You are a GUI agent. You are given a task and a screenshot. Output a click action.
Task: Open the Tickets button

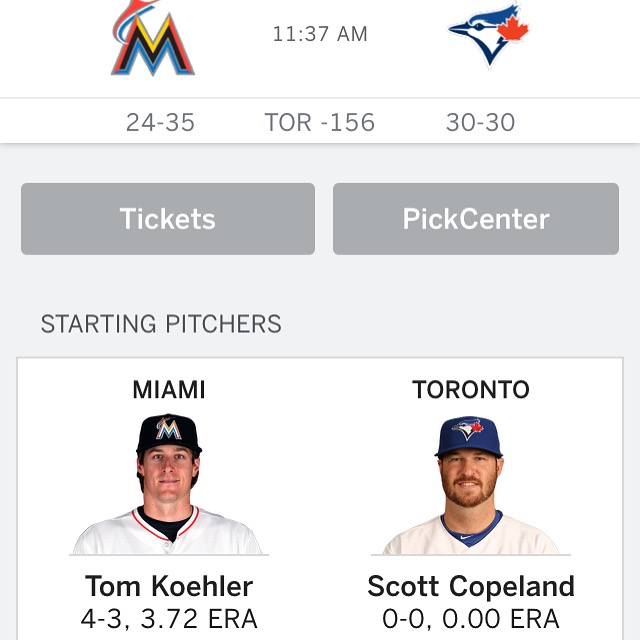[168, 218]
